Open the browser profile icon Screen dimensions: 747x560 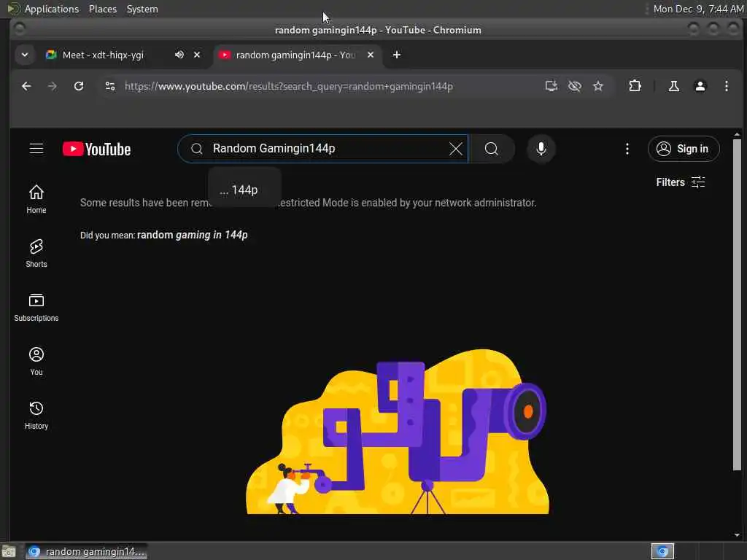tap(700, 86)
